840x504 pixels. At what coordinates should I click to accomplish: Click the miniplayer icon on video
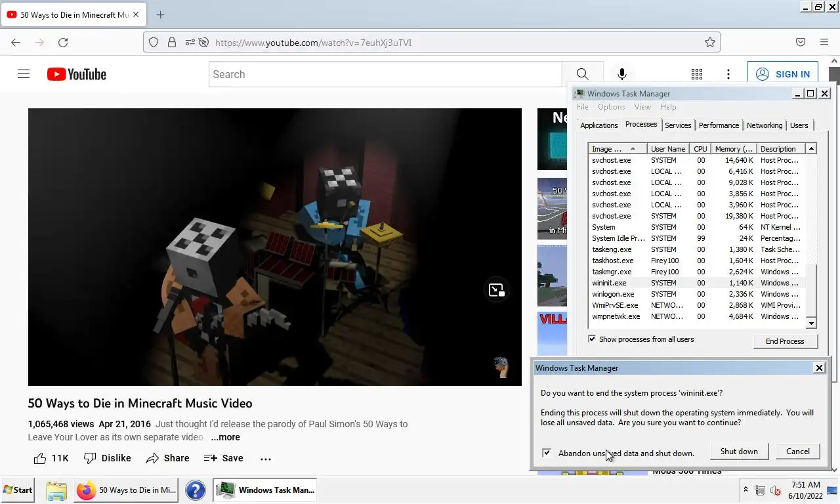497,290
